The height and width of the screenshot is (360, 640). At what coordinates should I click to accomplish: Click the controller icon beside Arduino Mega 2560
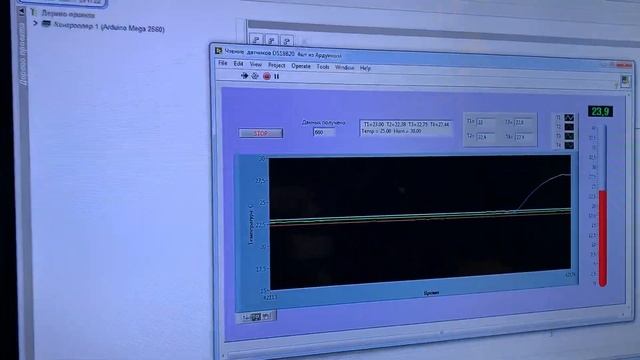47,24
